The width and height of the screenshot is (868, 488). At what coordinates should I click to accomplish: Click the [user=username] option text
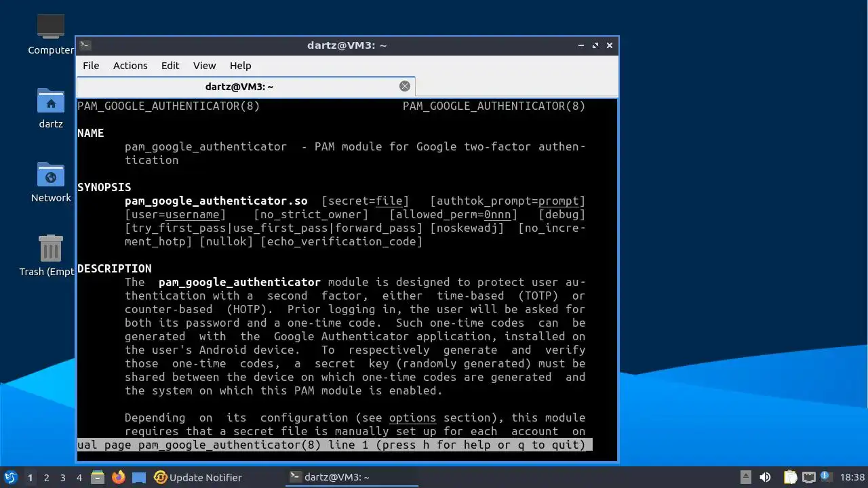(x=176, y=214)
